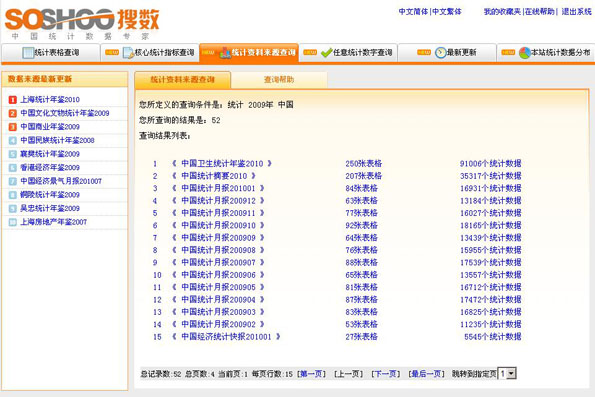
Task: Click the 上一页 pagination link
Action: click(x=348, y=374)
